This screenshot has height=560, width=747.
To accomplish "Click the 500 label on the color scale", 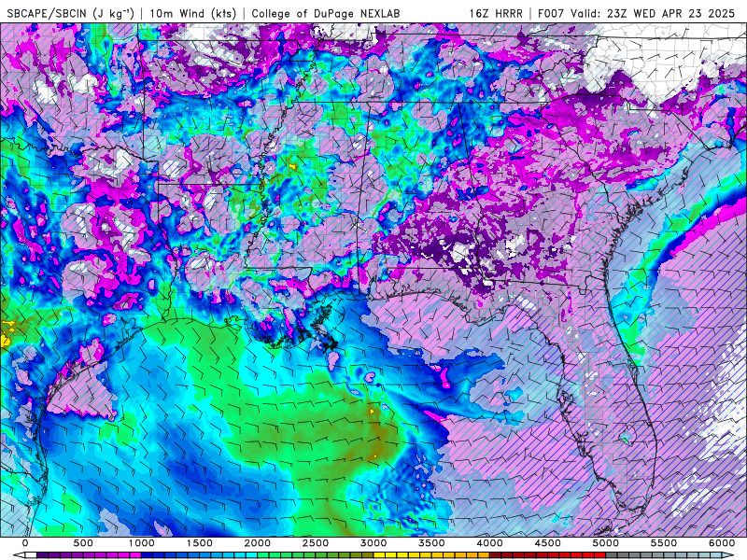I will 83,543.
